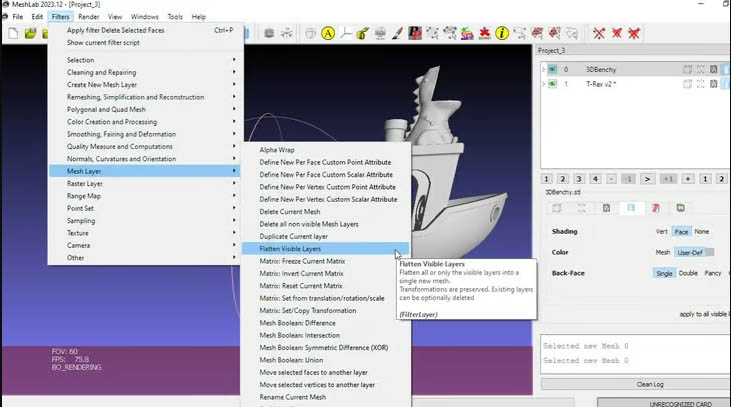Image resolution: width=731 pixels, height=407 pixels.
Task: Click the red icon tab in render panel
Action: pyautogui.click(x=656, y=208)
